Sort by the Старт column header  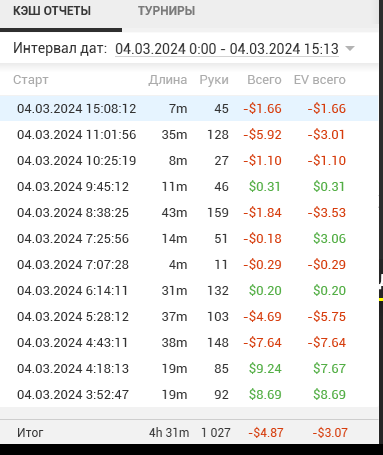click(31, 80)
